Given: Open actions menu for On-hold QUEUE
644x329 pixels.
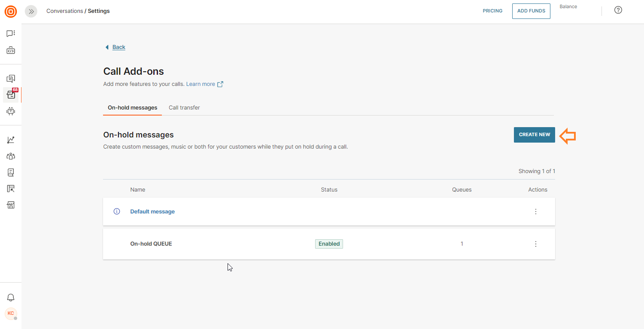Looking at the screenshot, I should pyautogui.click(x=535, y=244).
